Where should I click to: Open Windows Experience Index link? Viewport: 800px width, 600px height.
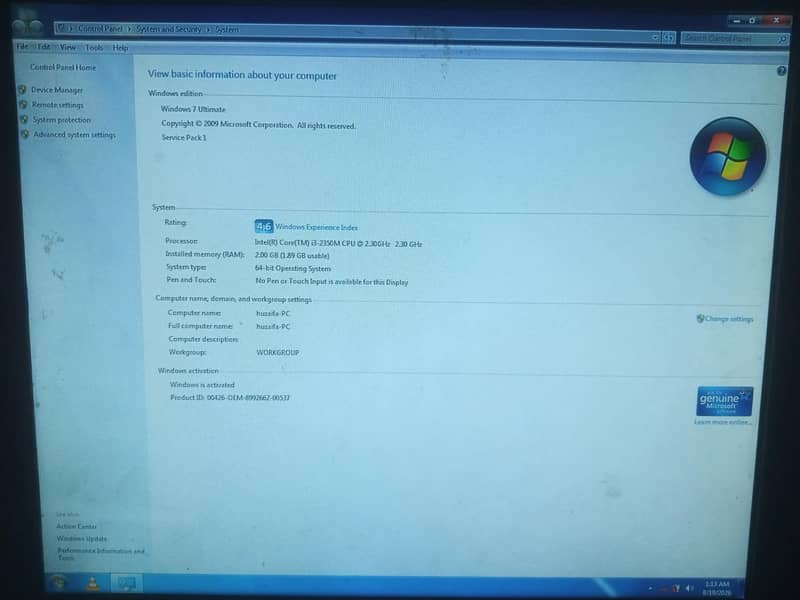pyautogui.click(x=316, y=228)
